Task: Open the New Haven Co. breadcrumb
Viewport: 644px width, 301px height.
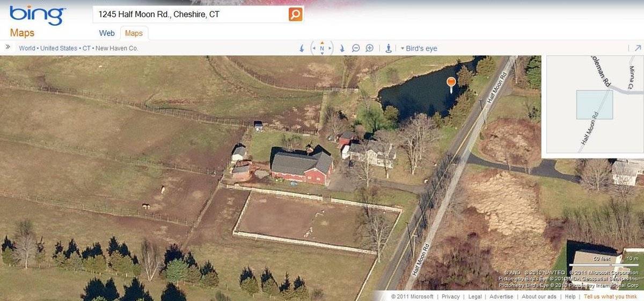Action: coord(116,48)
